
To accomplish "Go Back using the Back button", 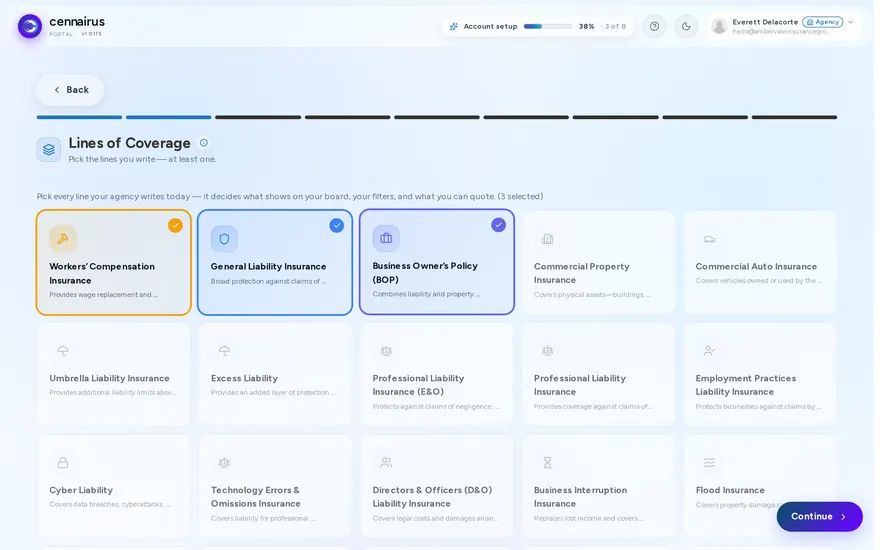I will (x=71, y=90).
